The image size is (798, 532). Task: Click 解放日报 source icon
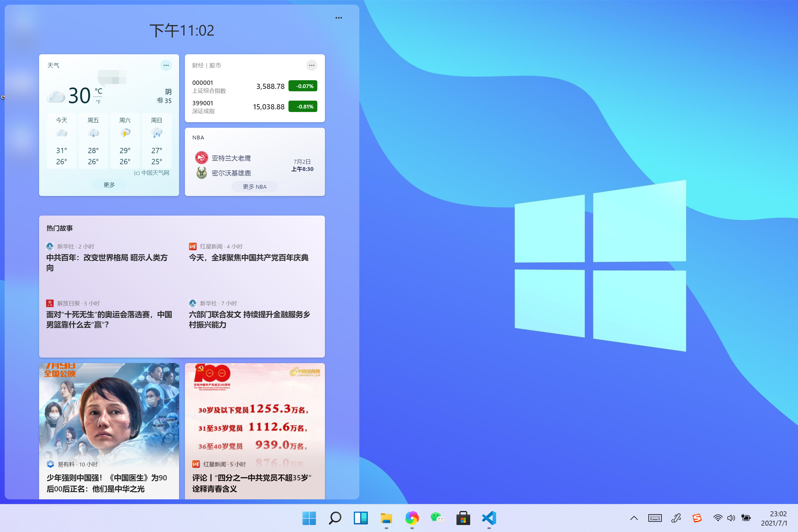coord(50,303)
